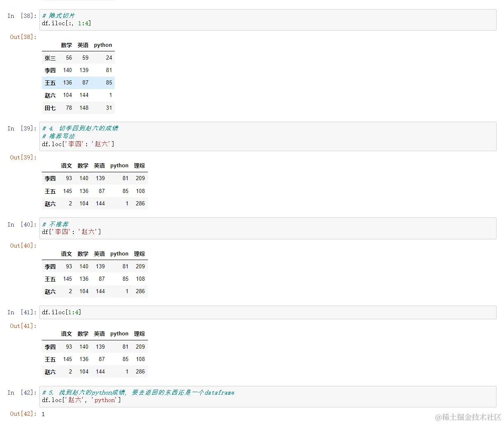Click 87 in 王五 row of Out[41] table

tap(102, 359)
